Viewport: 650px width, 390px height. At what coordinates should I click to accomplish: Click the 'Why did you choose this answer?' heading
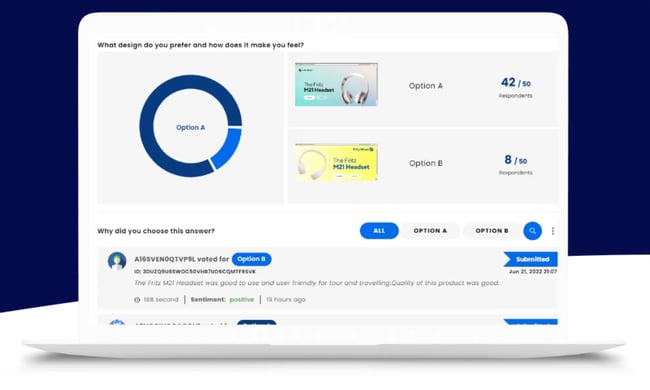[x=156, y=231]
